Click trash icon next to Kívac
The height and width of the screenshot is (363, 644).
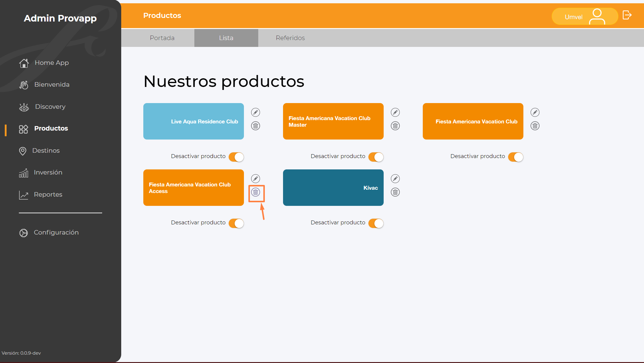point(395,192)
